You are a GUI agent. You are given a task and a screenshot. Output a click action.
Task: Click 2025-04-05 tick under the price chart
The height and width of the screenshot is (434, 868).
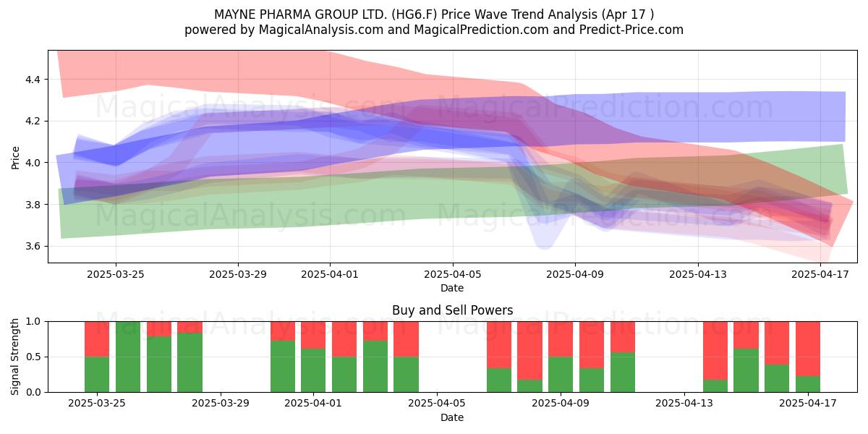tap(453, 274)
